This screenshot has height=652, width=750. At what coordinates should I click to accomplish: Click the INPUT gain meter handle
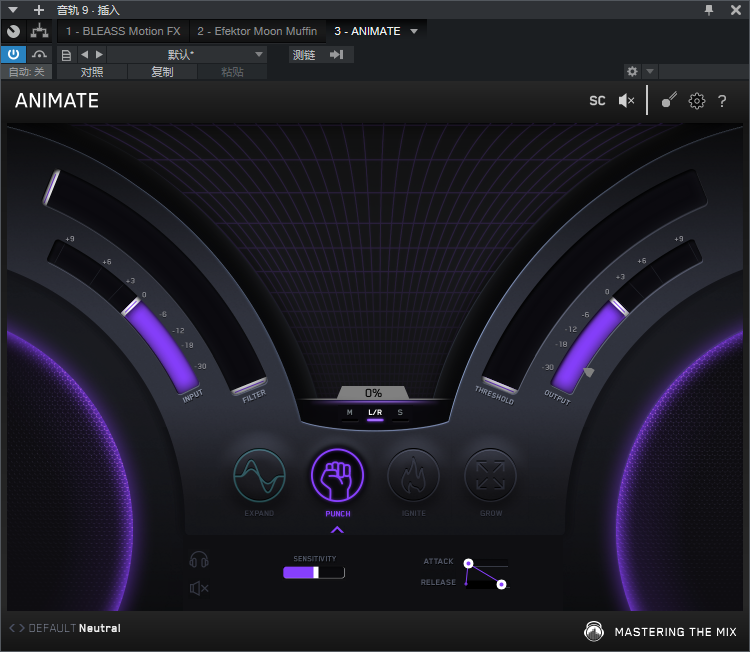pos(131,307)
